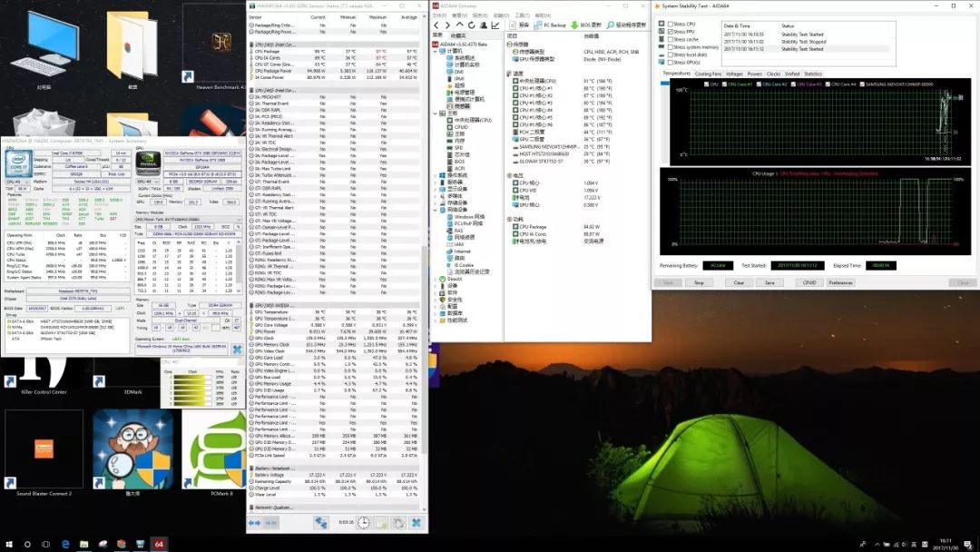This screenshot has height=552, width=980.
Task: Uncheck the Stress FPU checkbox
Action: (x=671, y=32)
